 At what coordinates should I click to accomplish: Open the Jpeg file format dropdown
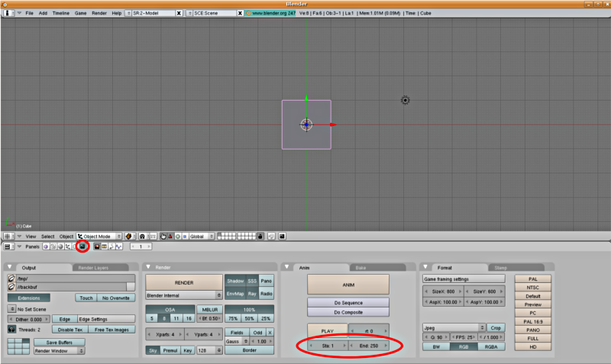point(454,328)
